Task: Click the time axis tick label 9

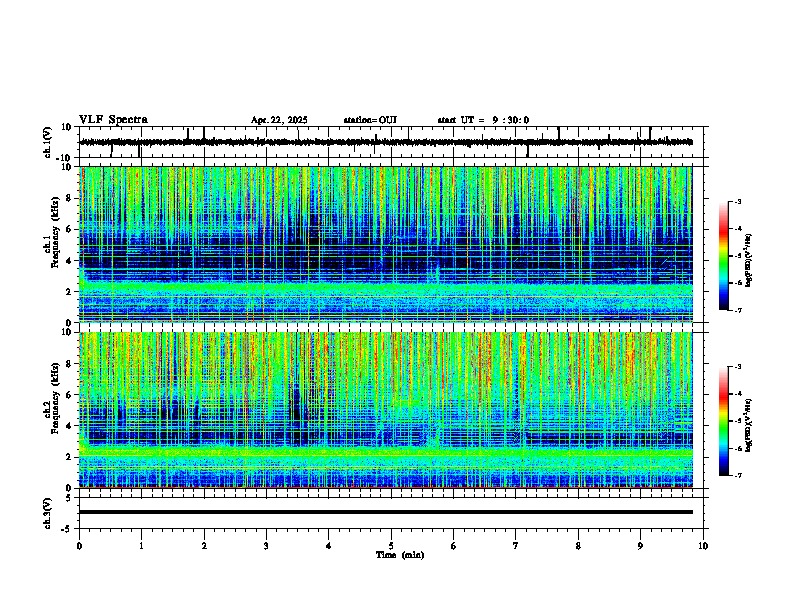Action: pyautogui.click(x=640, y=546)
